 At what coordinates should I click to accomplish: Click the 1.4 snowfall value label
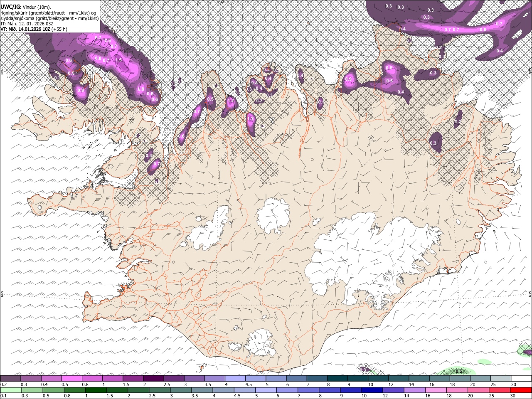[231, 101]
